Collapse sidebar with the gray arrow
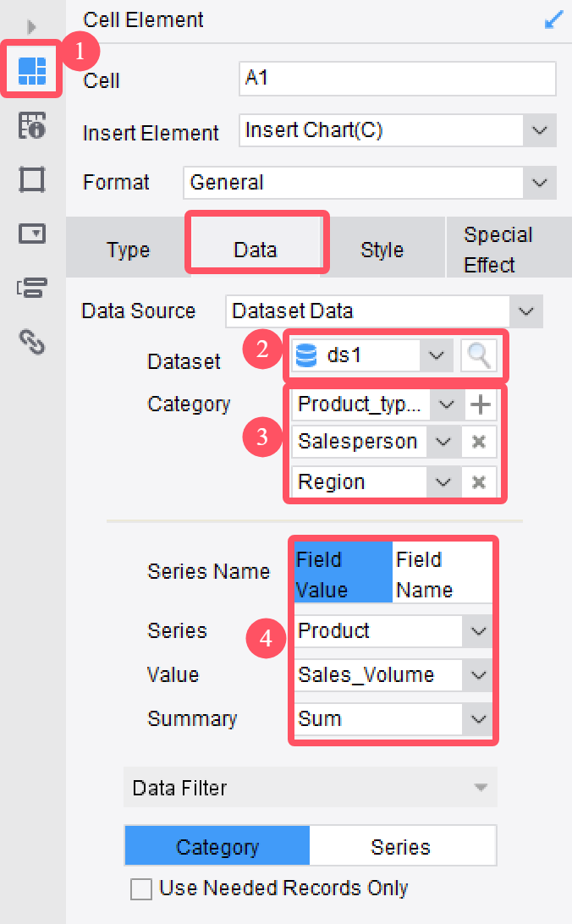The image size is (572, 924). click(31, 27)
